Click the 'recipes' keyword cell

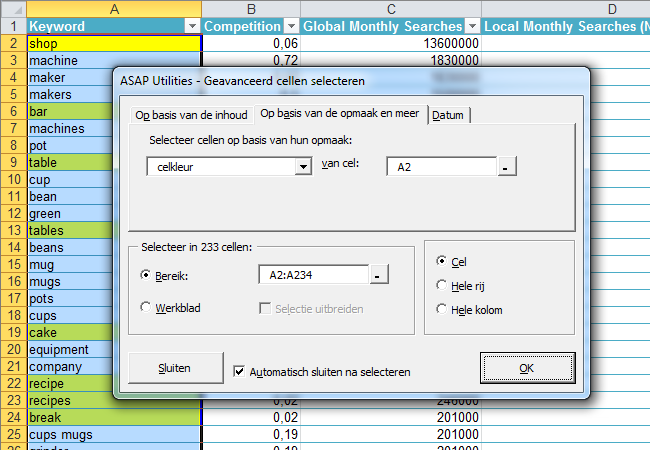(70, 400)
